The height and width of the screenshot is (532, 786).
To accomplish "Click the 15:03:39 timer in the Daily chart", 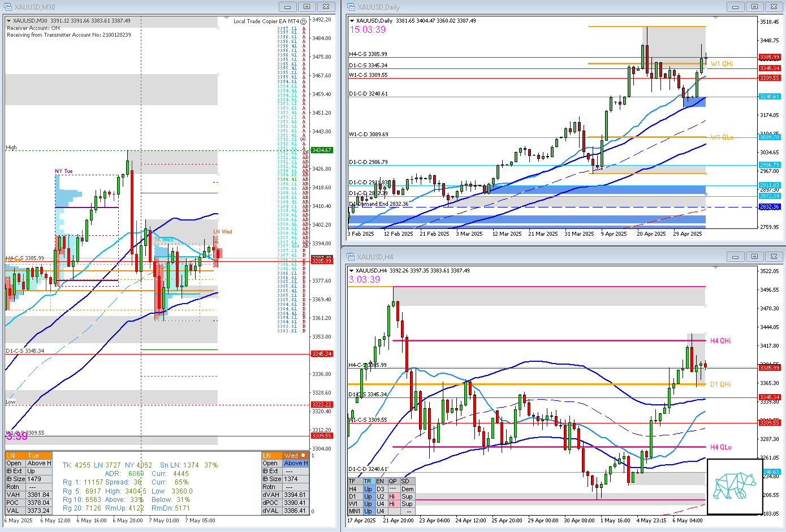I will point(368,30).
